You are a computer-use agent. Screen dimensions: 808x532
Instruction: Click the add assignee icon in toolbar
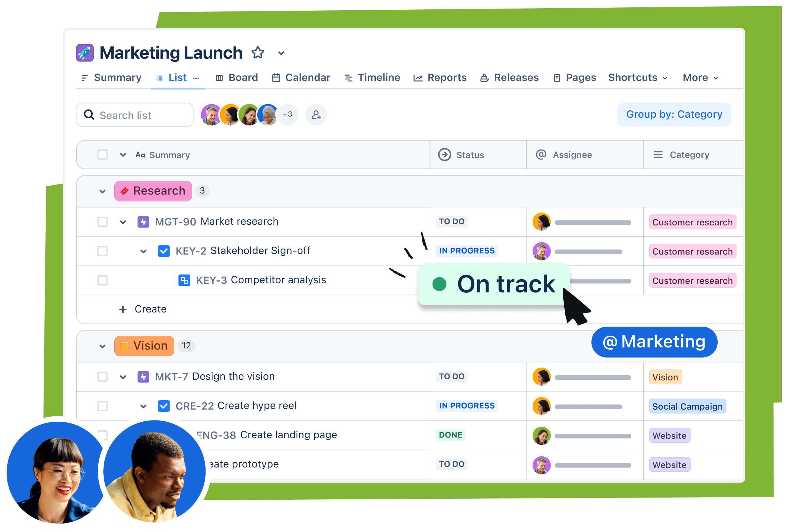pyautogui.click(x=315, y=114)
